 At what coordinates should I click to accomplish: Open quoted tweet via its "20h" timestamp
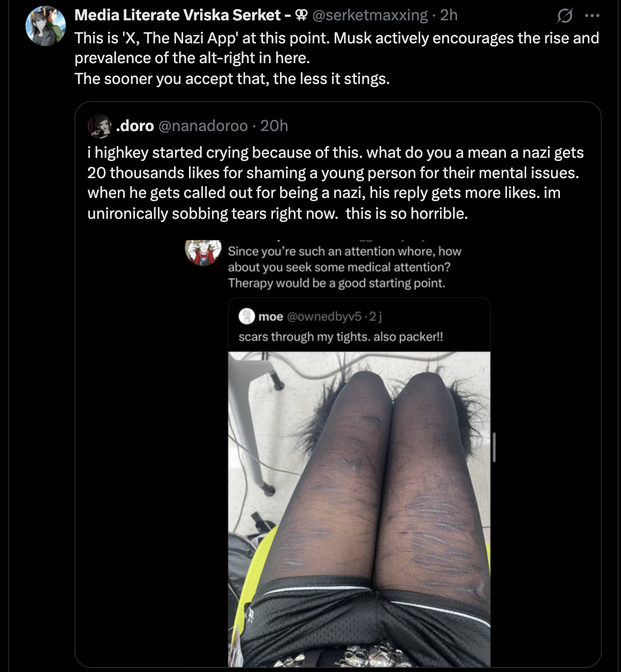point(274,126)
